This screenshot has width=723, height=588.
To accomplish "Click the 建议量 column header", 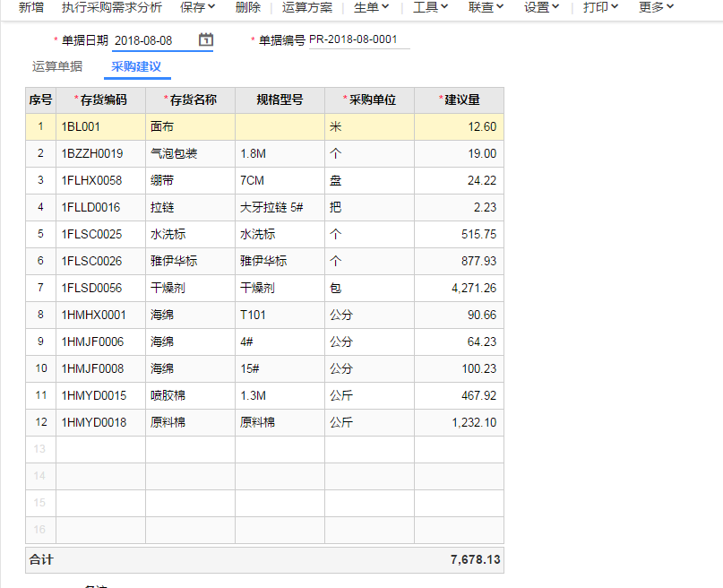I will pyautogui.click(x=459, y=100).
